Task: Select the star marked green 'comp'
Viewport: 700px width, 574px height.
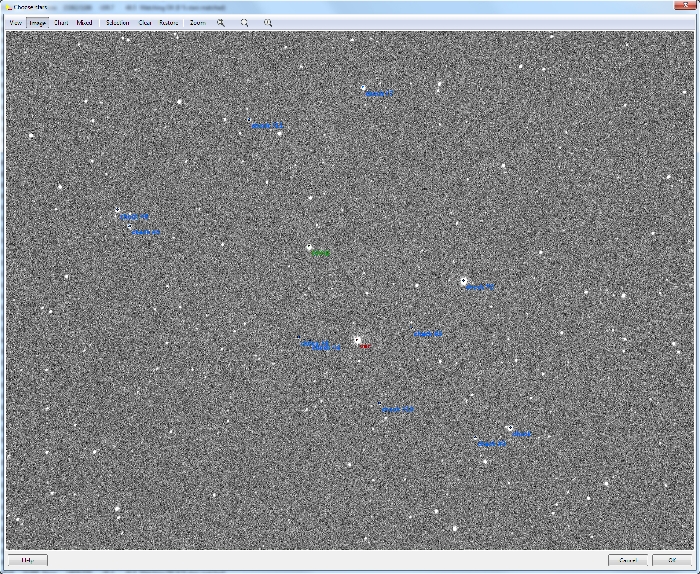Action: click(x=309, y=247)
